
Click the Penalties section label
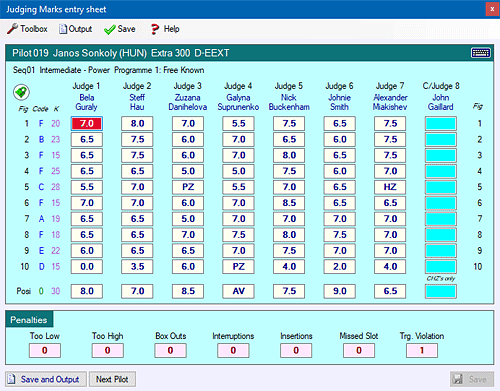coord(29,320)
